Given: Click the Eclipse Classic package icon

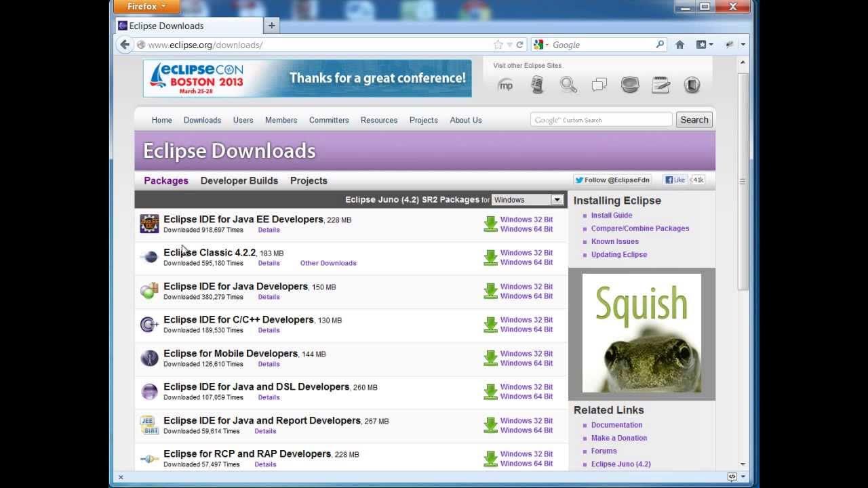Looking at the screenshot, I should tap(149, 257).
